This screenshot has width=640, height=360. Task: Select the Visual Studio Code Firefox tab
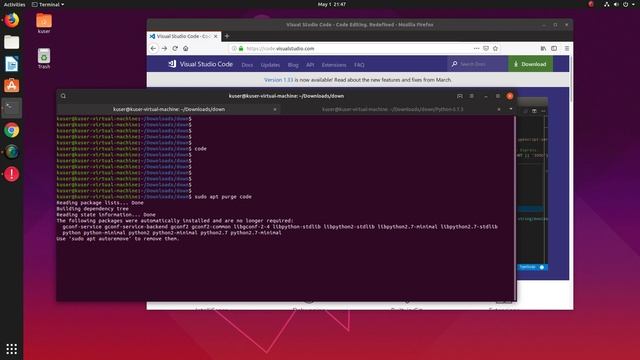pos(184,36)
